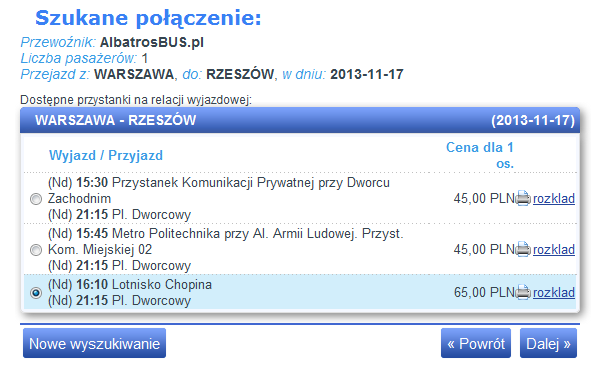Screen dimensions: 602x369
Task: Click the WARSZAWA - RZESZÓW panel header
Action: (x=300, y=120)
